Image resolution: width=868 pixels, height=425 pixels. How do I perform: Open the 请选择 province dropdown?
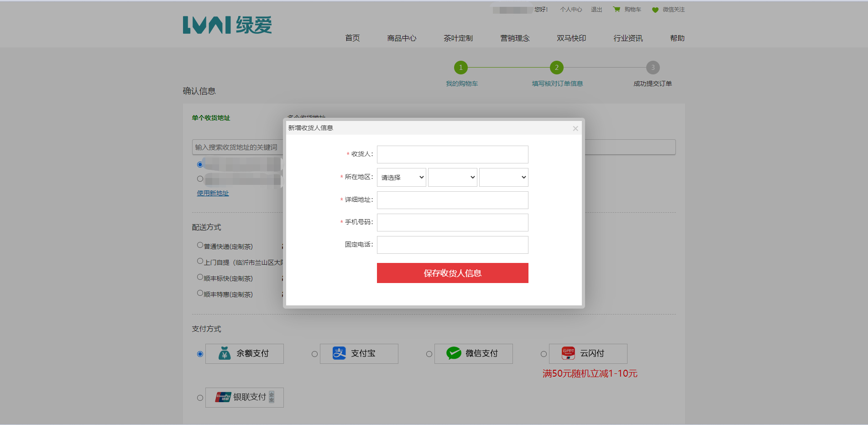pos(402,178)
